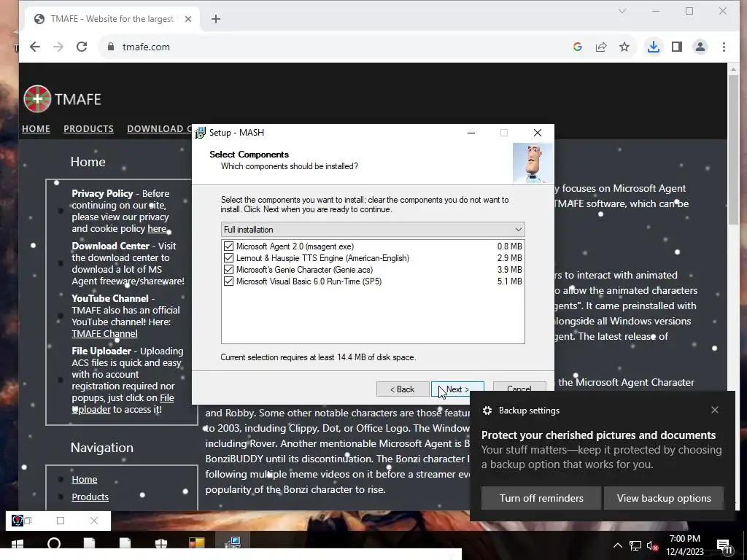Click the MASH setup taskbar icon
747x560 pixels.
tap(233, 542)
